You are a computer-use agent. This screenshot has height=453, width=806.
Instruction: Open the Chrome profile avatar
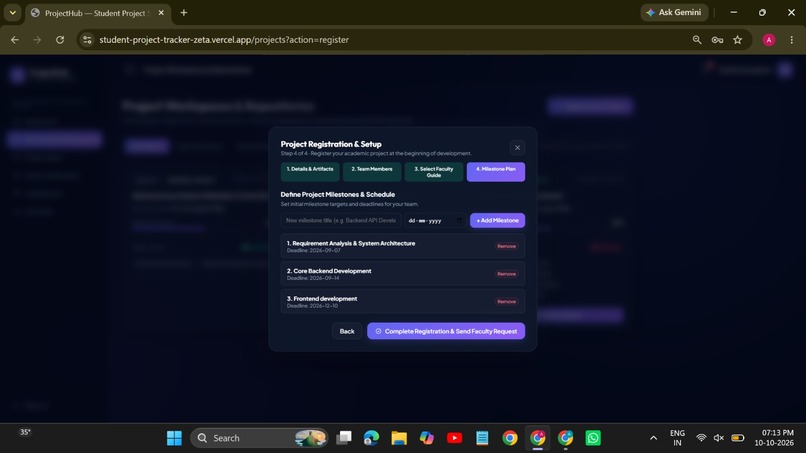[768, 40]
